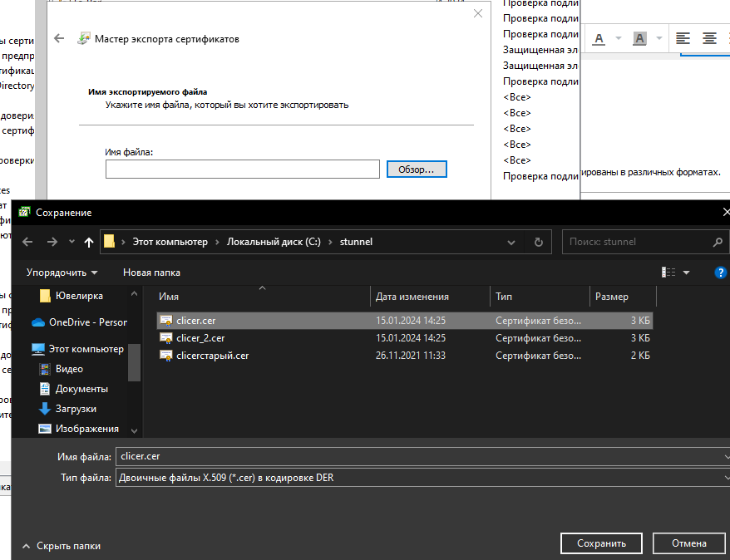The image size is (730, 560).
Task: Click the Certificate Export Wizard icon
Action: pos(83,38)
